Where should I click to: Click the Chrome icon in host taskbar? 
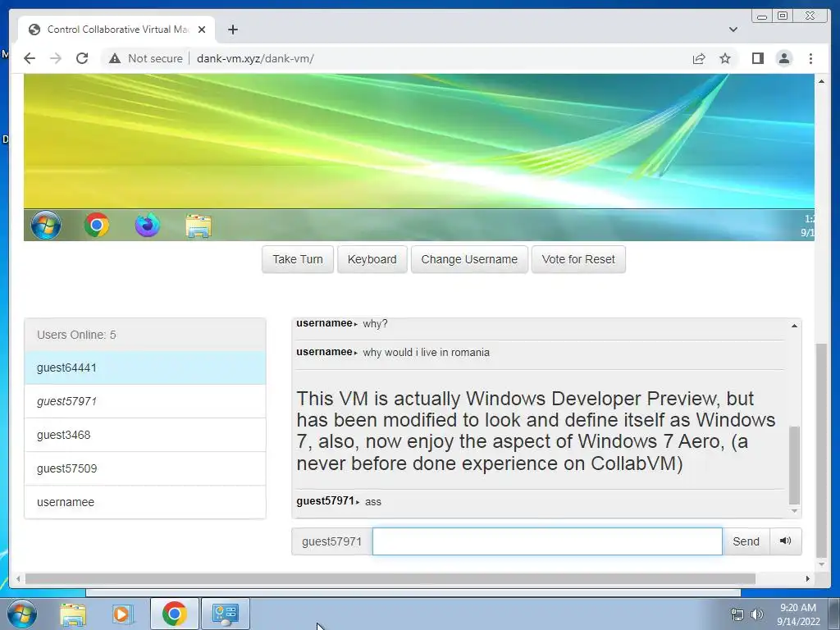click(175, 614)
